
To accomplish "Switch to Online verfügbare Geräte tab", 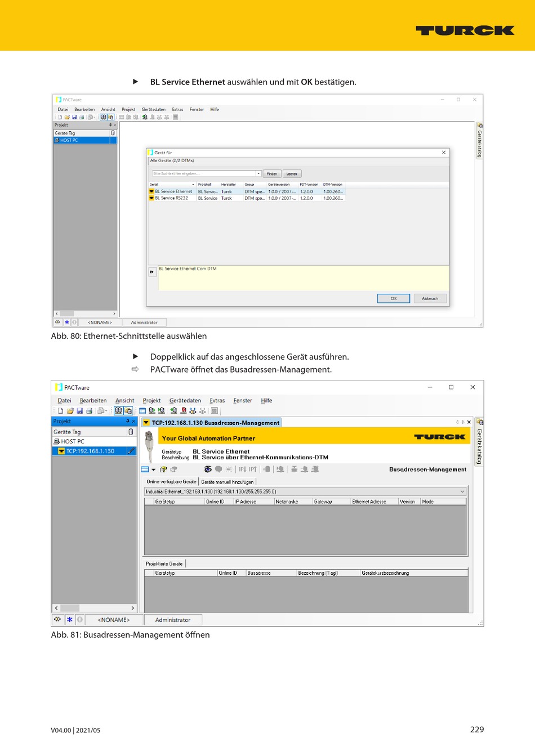I will click(x=171, y=482).
